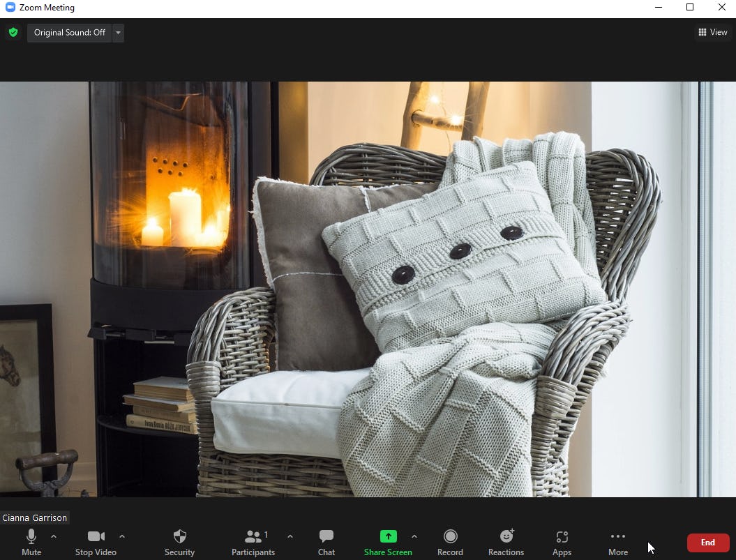Screen dimensions: 736x560
Task: Click the encryption shield icon
Action: 13,32
